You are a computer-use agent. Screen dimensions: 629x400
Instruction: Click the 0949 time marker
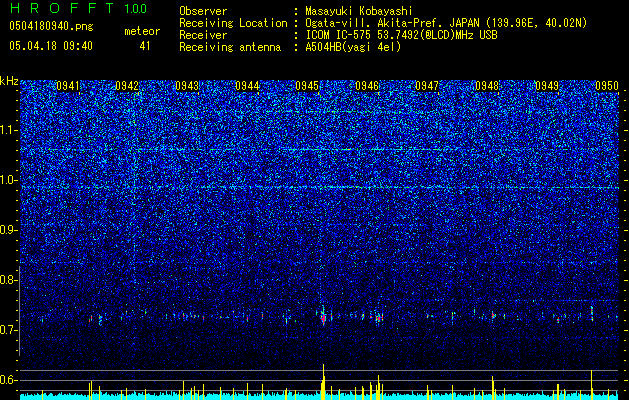547,86
